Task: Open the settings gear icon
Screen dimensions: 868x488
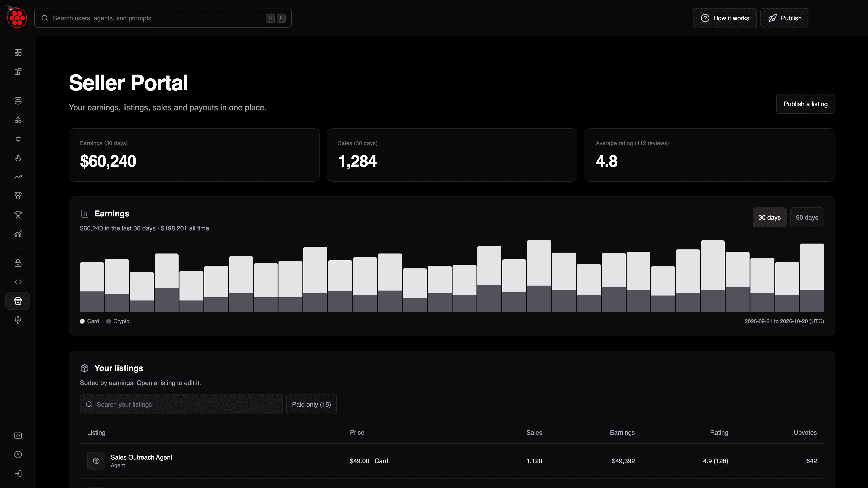Action: tap(18, 320)
